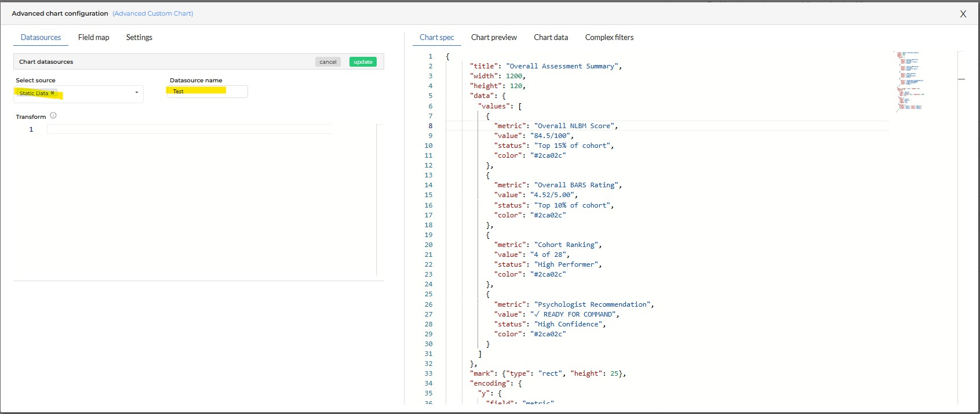The image size is (980, 414).
Task: Click the code minimap in the spec editor
Action: click(910, 81)
